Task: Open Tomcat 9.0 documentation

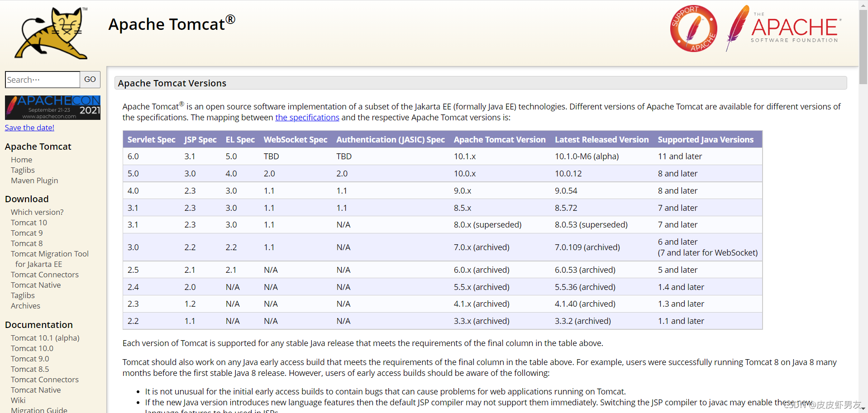Action: coord(30,359)
